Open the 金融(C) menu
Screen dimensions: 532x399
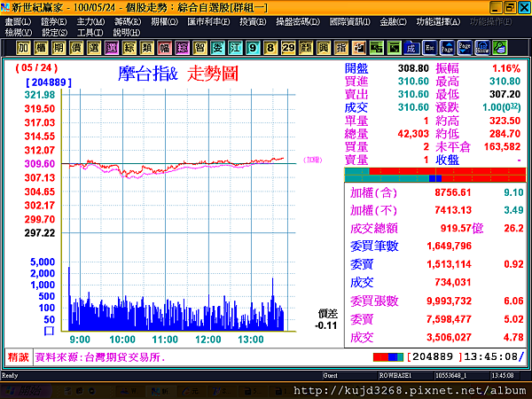coord(393,22)
